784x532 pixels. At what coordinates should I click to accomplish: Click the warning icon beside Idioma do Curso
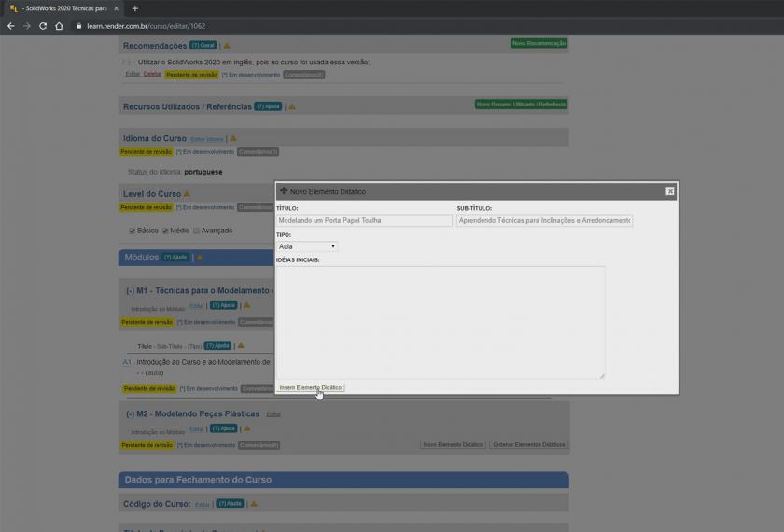coord(232,139)
